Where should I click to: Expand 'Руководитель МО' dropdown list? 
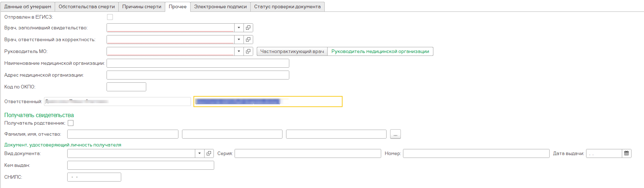[239, 52]
